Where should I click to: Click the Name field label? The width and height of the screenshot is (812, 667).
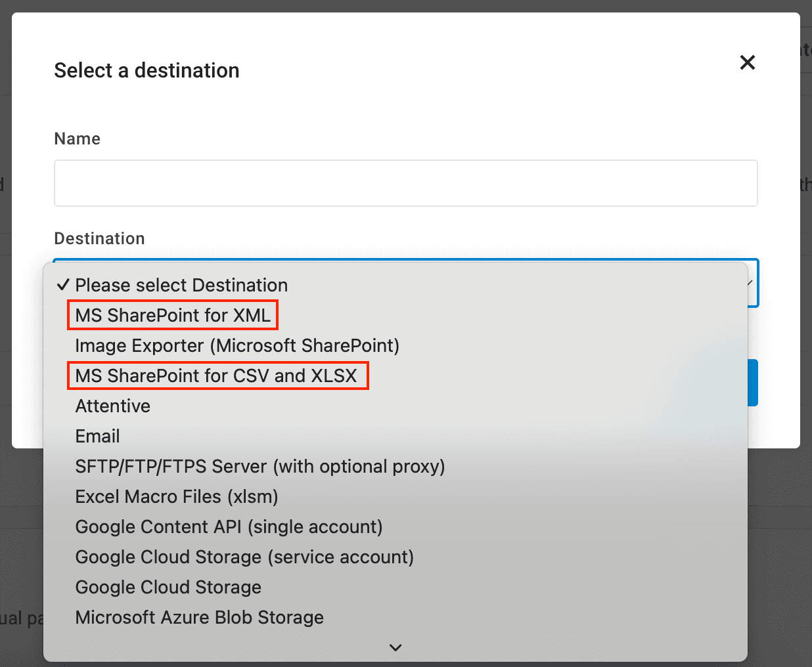[78, 139]
